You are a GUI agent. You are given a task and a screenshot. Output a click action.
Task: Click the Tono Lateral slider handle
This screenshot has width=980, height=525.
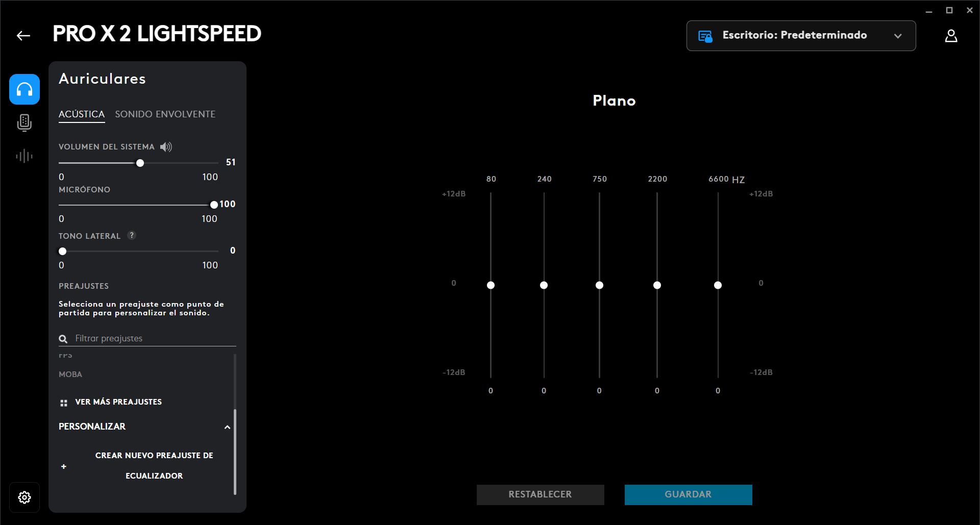63,251
